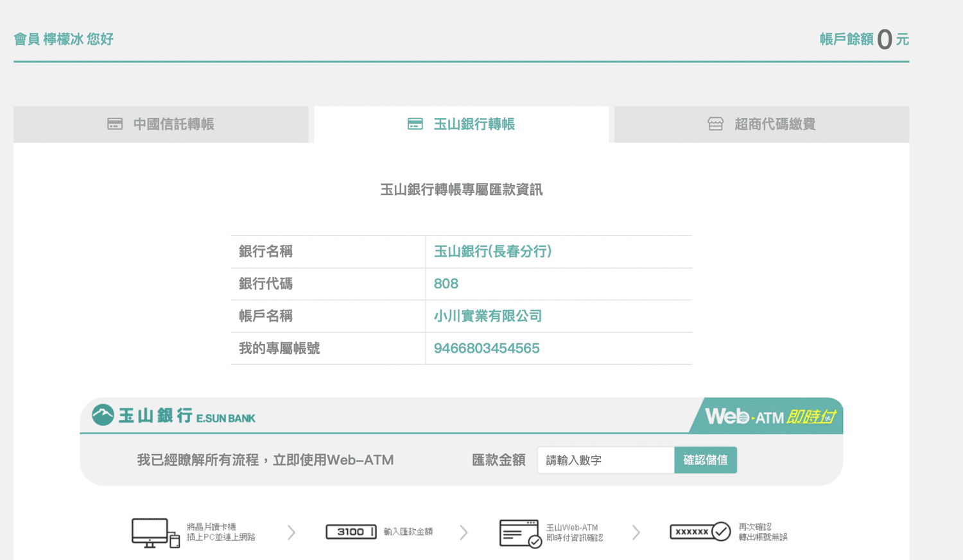Click the Web-ATM confirmation window icon
963x560 pixels.
(521, 534)
